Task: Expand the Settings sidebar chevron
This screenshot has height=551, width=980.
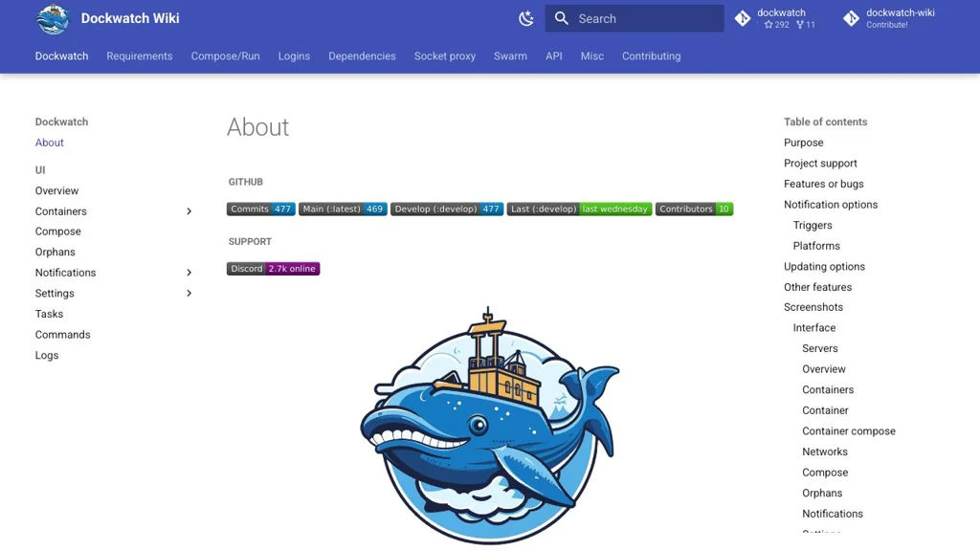Action: point(189,293)
